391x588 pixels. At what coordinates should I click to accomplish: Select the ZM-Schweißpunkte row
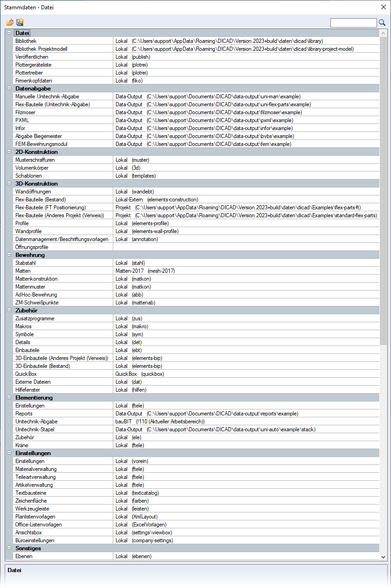(x=196, y=303)
